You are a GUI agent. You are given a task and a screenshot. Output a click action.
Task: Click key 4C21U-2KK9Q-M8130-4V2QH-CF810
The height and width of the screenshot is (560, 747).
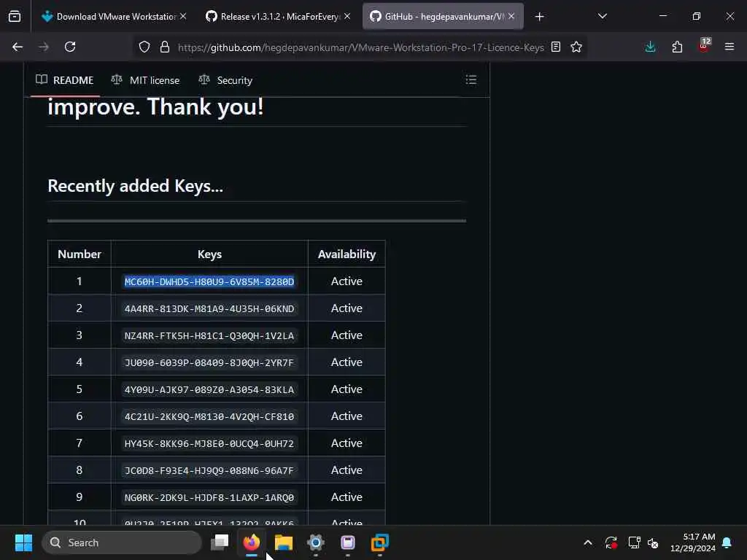[x=209, y=416]
